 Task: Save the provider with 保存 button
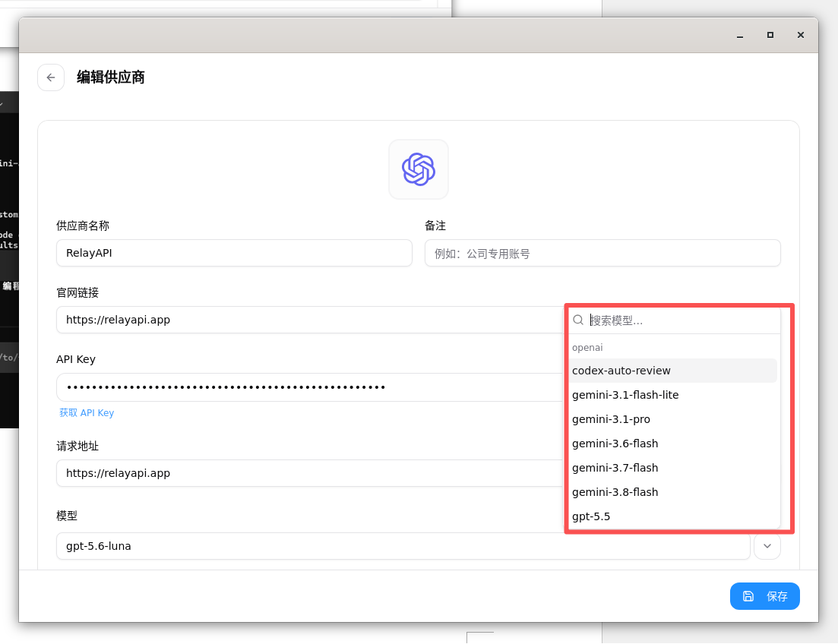(x=764, y=596)
